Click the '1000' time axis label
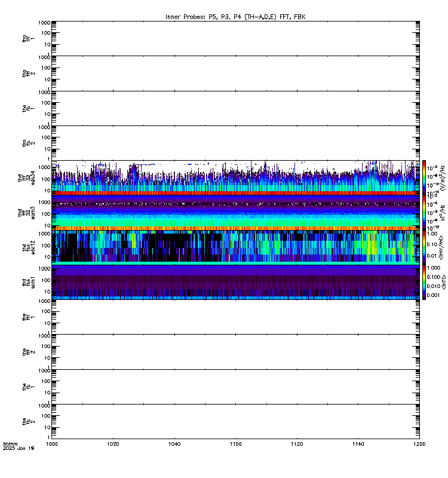The height and width of the screenshot is (478, 448). [x=52, y=444]
